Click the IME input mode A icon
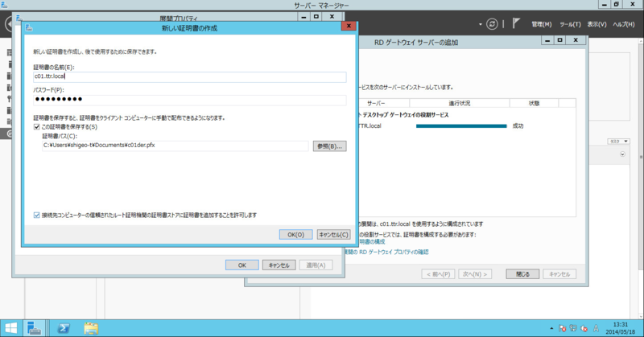Screen dimensions: 644x337 click(596, 328)
